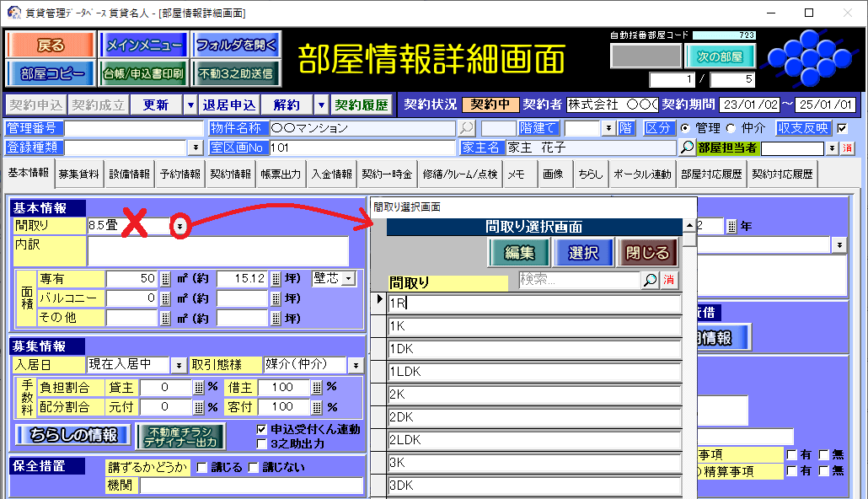Switch to the 募集賃料 tab
Screen dimensions: 868x499
click(x=79, y=174)
